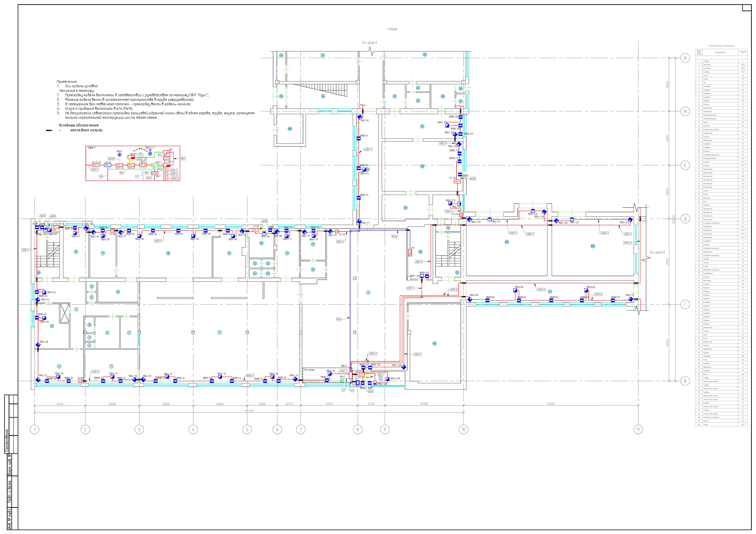Image resolution: width=756 pixels, height=534 pixels.
Task: Select the 'Примечания:' notes heading
Action: (67, 82)
